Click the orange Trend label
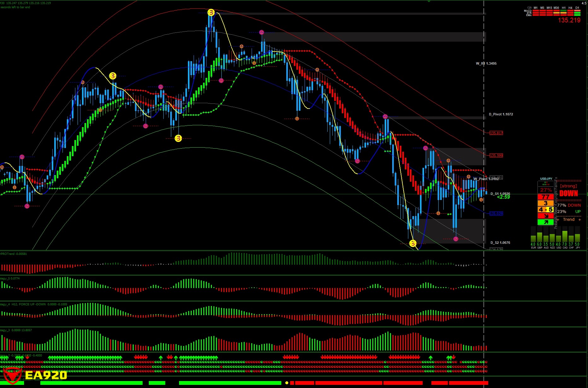This screenshot has width=588, height=388. (x=569, y=220)
